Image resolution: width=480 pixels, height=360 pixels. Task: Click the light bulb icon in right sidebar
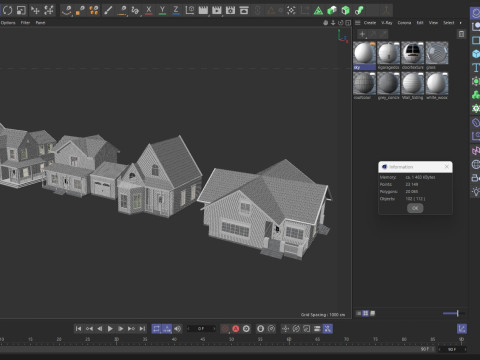pyautogui.click(x=476, y=191)
